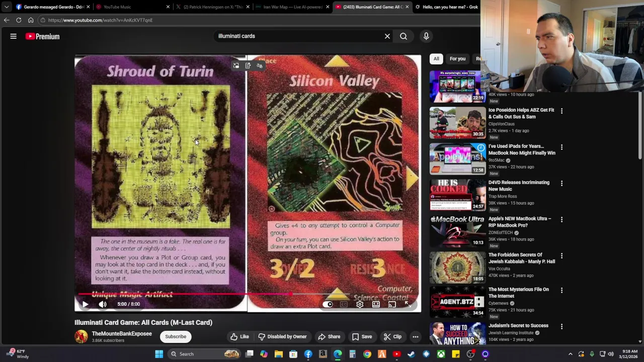644x362 pixels.
Task: Create a Clip of the video
Action: tap(392, 336)
